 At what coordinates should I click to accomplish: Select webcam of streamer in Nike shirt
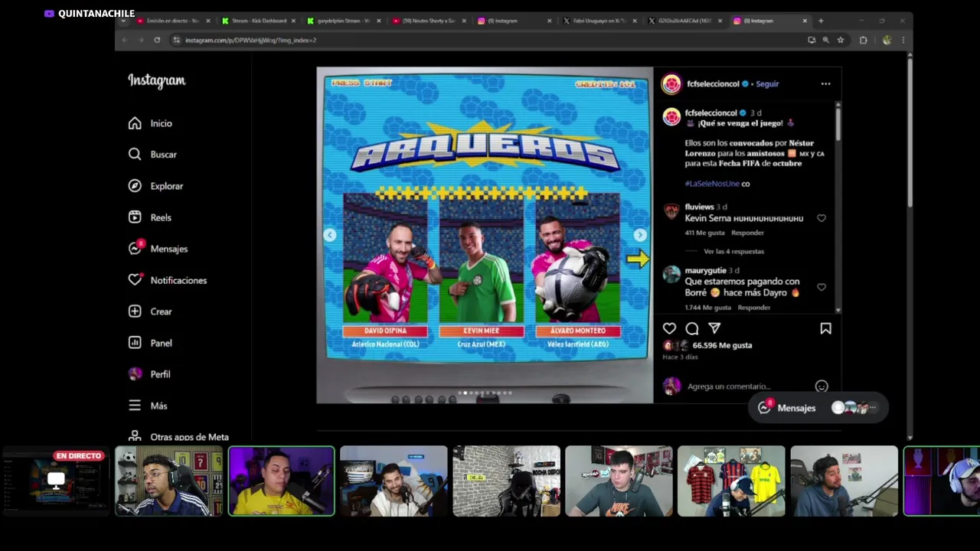pyautogui.click(x=619, y=481)
